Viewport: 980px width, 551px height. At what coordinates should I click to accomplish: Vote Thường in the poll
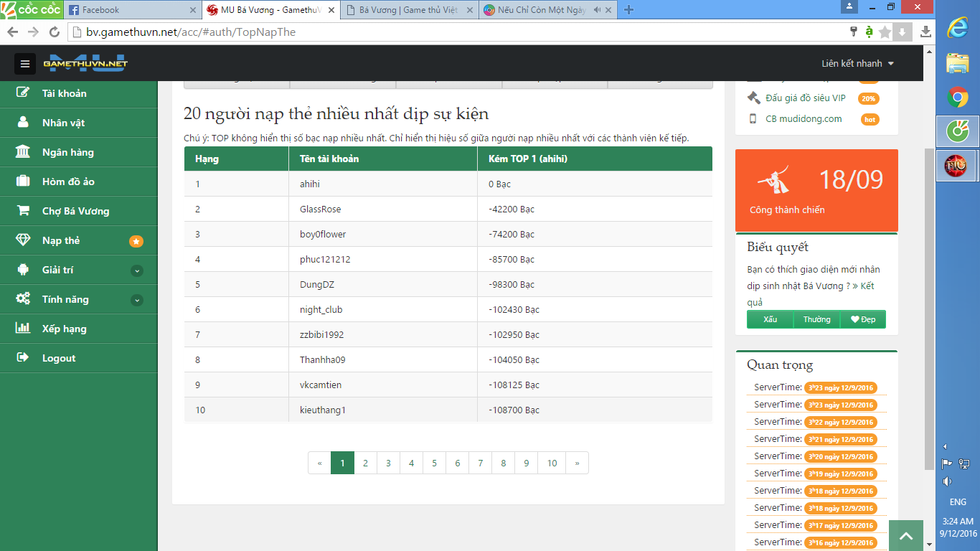[816, 319]
